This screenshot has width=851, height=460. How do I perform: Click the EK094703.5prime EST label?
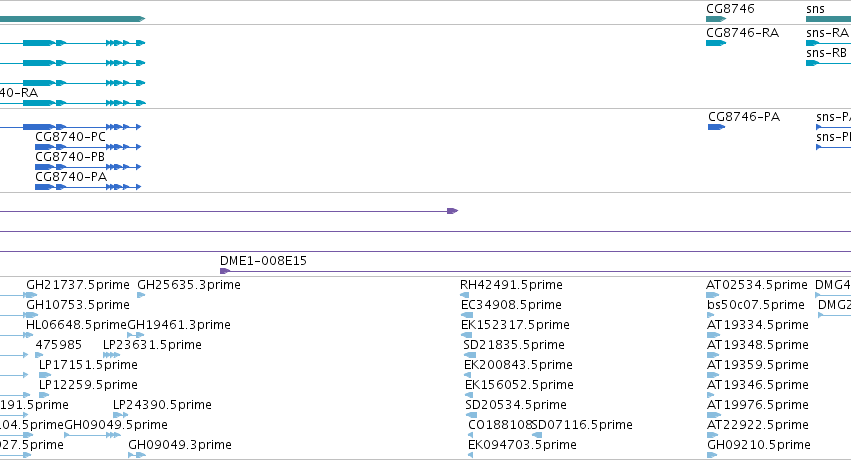[x=522, y=445]
